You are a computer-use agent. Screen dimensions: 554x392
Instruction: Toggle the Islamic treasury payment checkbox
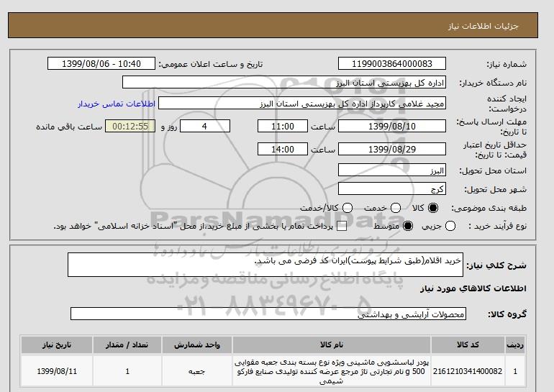click(342, 227)
